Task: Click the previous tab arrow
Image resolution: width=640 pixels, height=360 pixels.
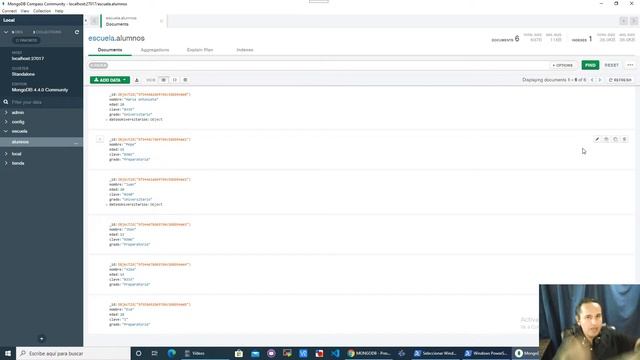Action: point(94,21)
